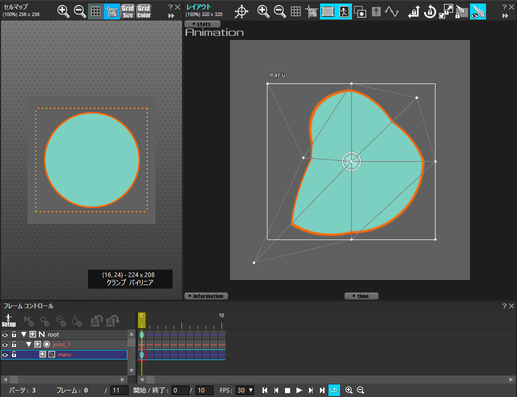Expand root attributes with plus box
Image resolution: width=517 pixels, height=397 pixels.
point(32,334)
